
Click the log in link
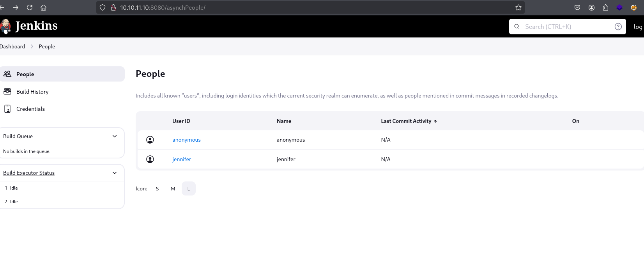pyautogui.click(x=638, y=27)
